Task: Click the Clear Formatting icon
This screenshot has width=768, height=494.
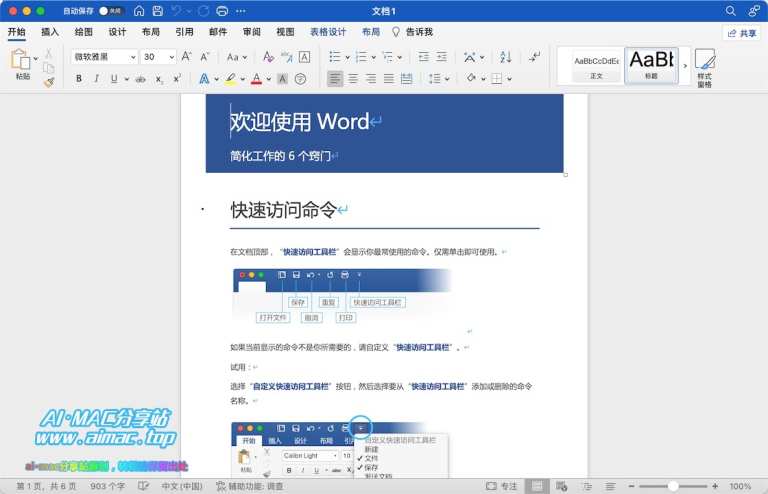Action: pos(268,57)
